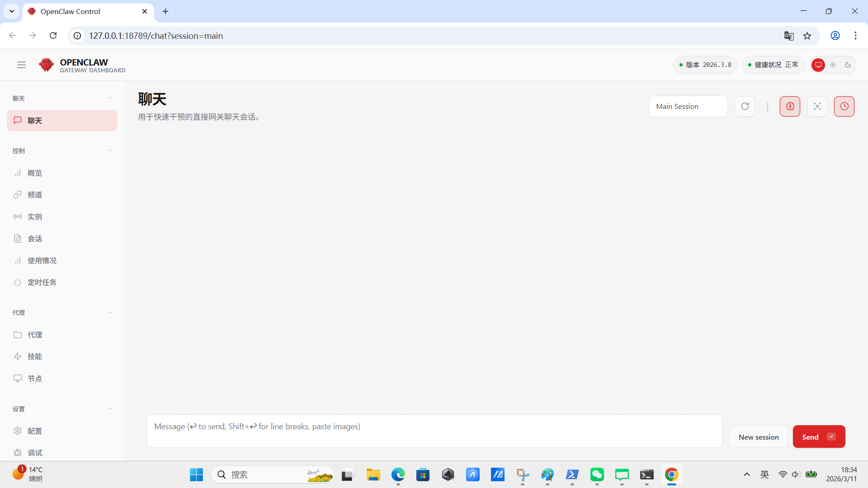868x488 pixels.
Task: Toggle focus mode with the frame icon
Action: [817, 106]
